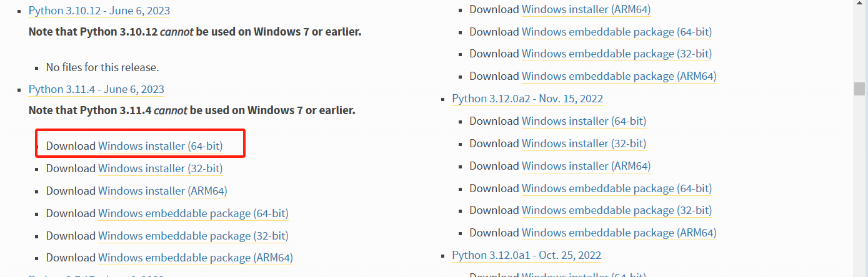This screenshot has height=277, width=868.
Task: Click topmost right-column Windows embeddable package (64-bit)
Action: 617,32
